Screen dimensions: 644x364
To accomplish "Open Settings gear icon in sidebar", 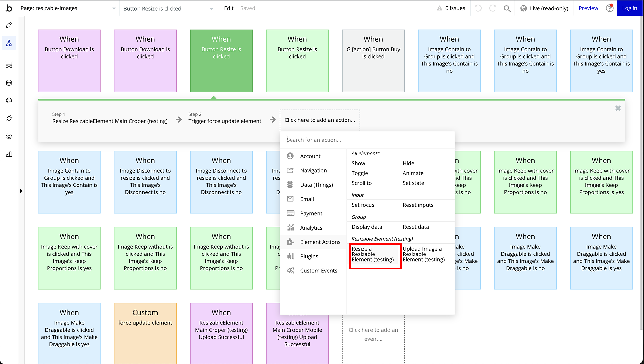I will point(9,136).
